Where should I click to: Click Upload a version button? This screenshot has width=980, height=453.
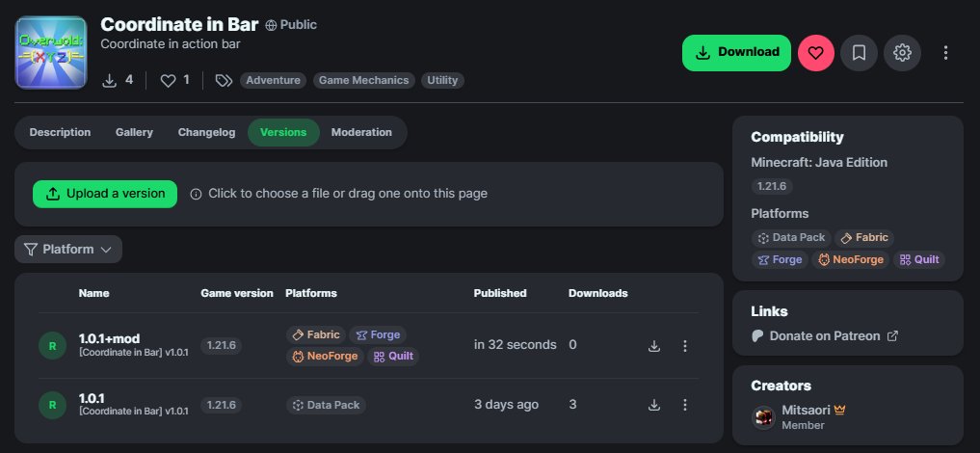[x=105, y=194]
